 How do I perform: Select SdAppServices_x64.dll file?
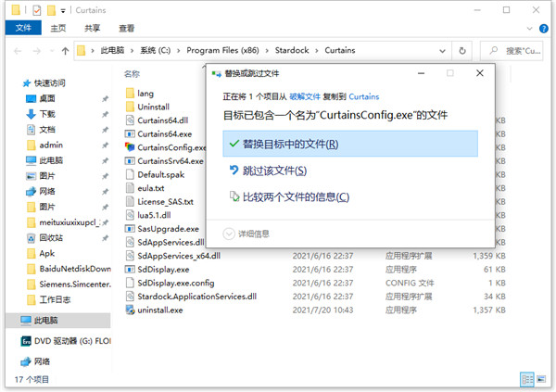click(173, 256)
